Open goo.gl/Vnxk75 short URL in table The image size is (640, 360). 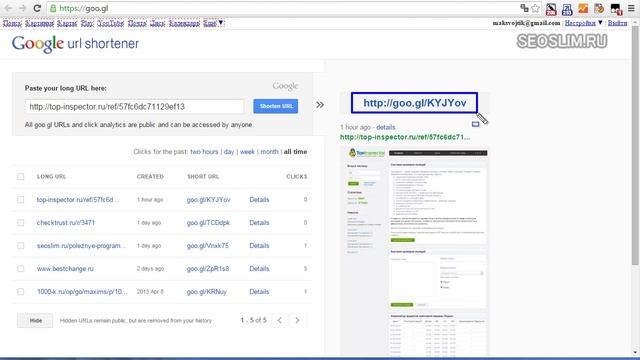(208, 246)
